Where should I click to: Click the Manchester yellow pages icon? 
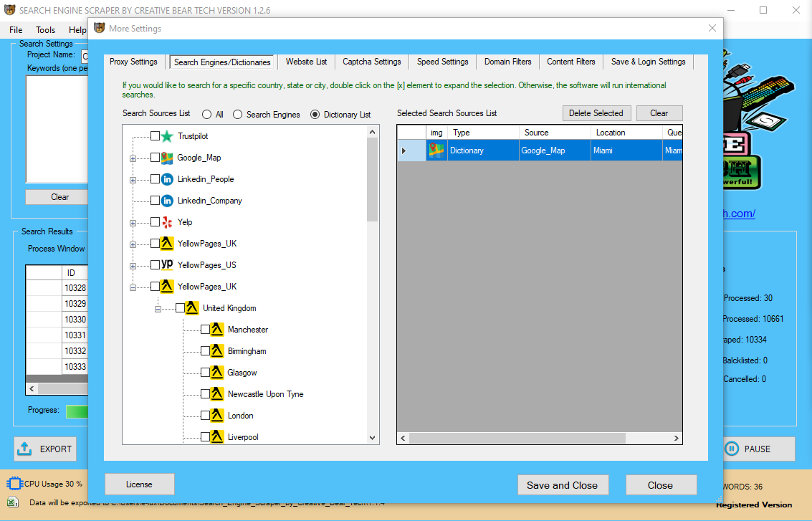[x=217, y=330]
